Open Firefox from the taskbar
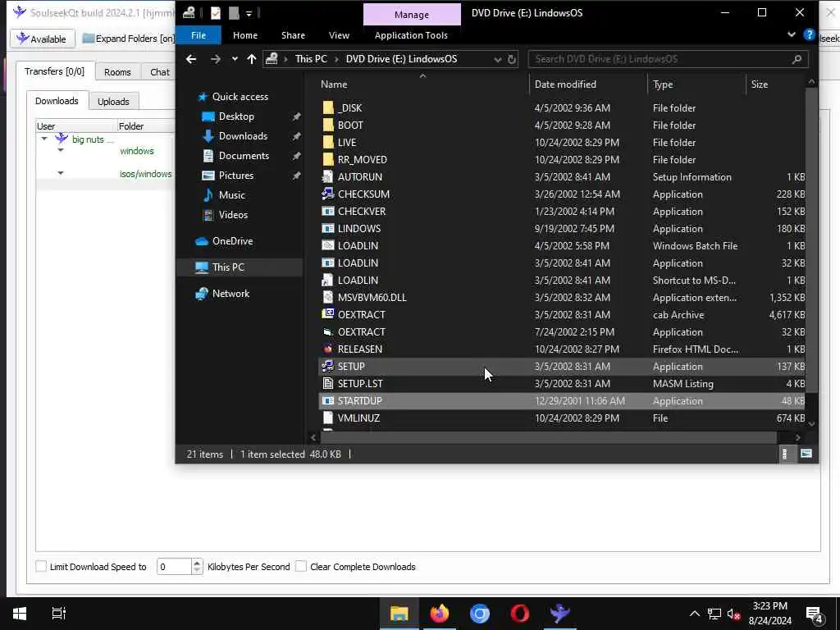The image size is (840, 630). pos(440,614)
